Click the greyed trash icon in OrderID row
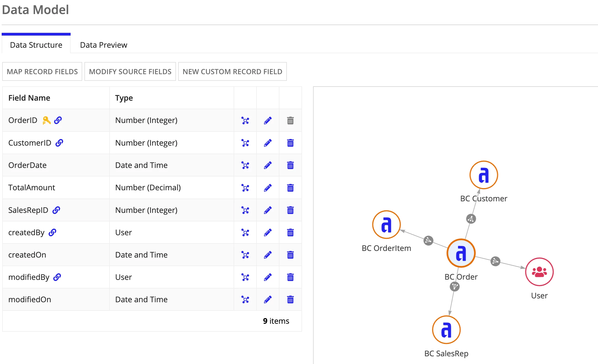This screenshot has width=598, height=364. [290, 121]
